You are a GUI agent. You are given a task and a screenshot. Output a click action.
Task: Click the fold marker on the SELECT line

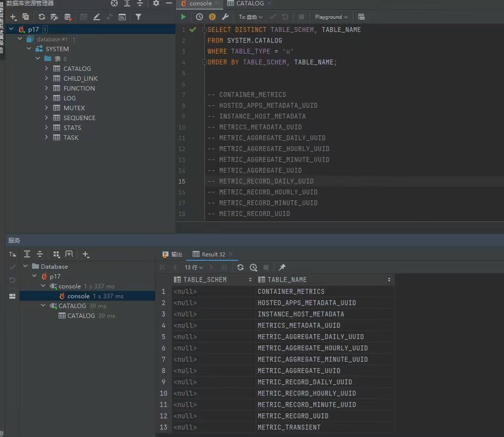[204, 30]
